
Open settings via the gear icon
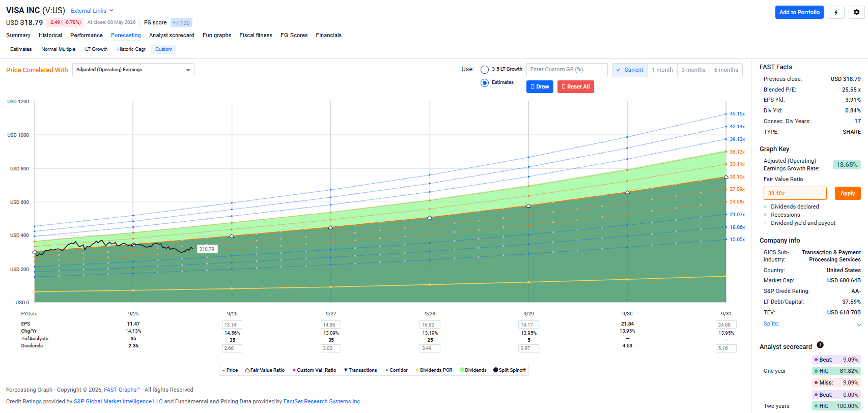(856, 12)
